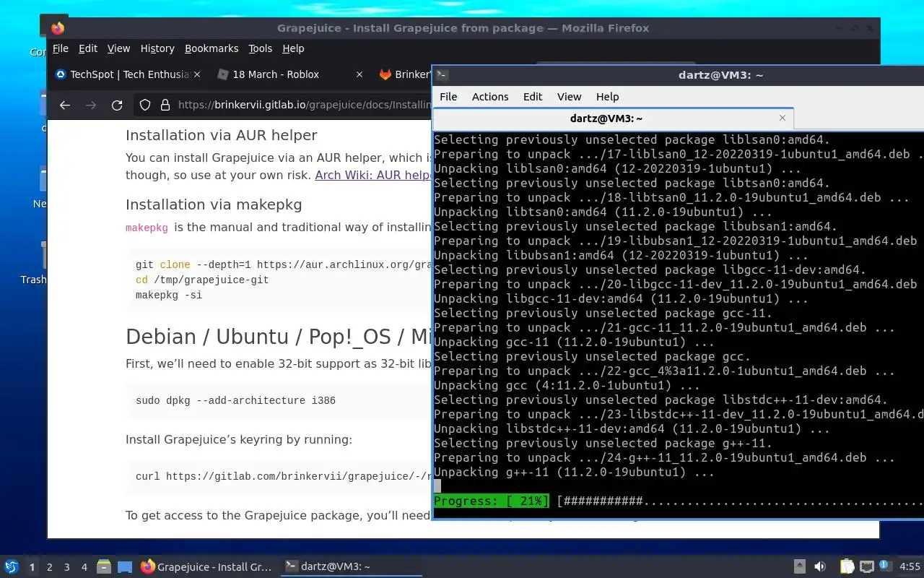Image resolution: width=924 pixels, height=578 pixels.
Task: Close the TechSpot tab
Action: (197, 74)
